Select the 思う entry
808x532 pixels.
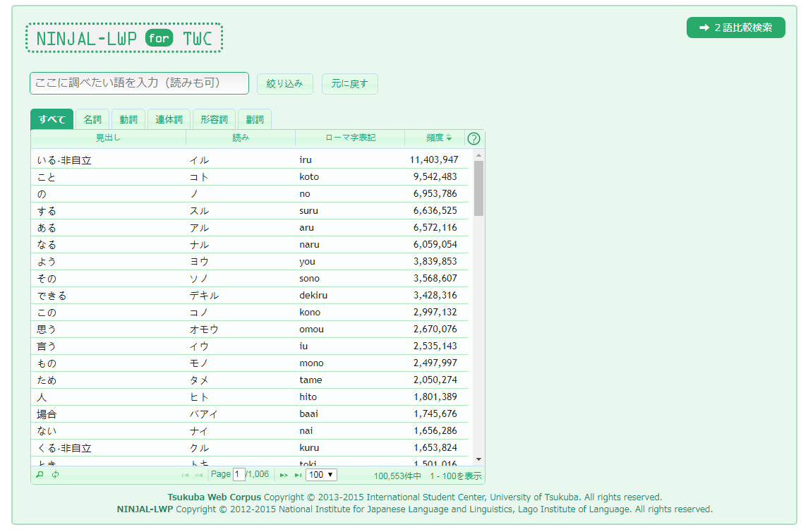tap(249, 330)
